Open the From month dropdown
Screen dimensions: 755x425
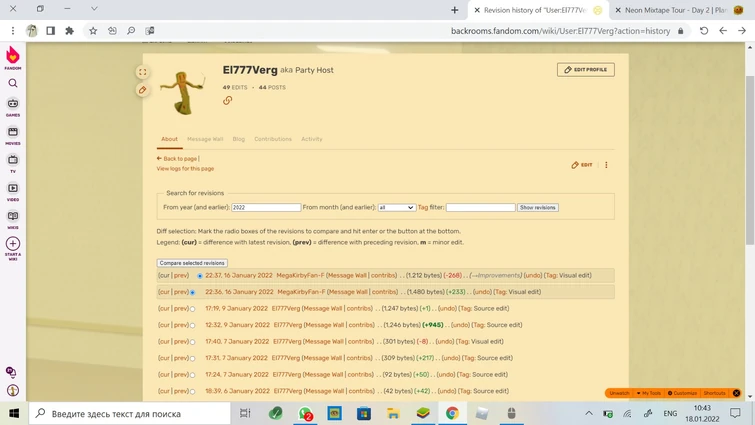[396, 207]
